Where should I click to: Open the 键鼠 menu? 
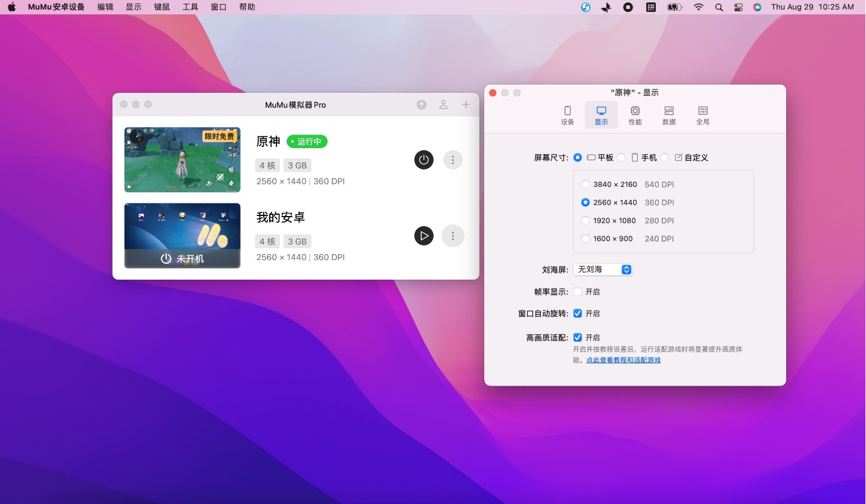[x=162, y=7]
